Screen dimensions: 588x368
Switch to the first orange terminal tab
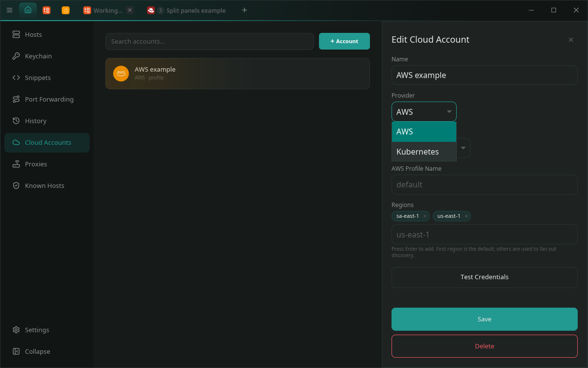click(x=47, y=10)
